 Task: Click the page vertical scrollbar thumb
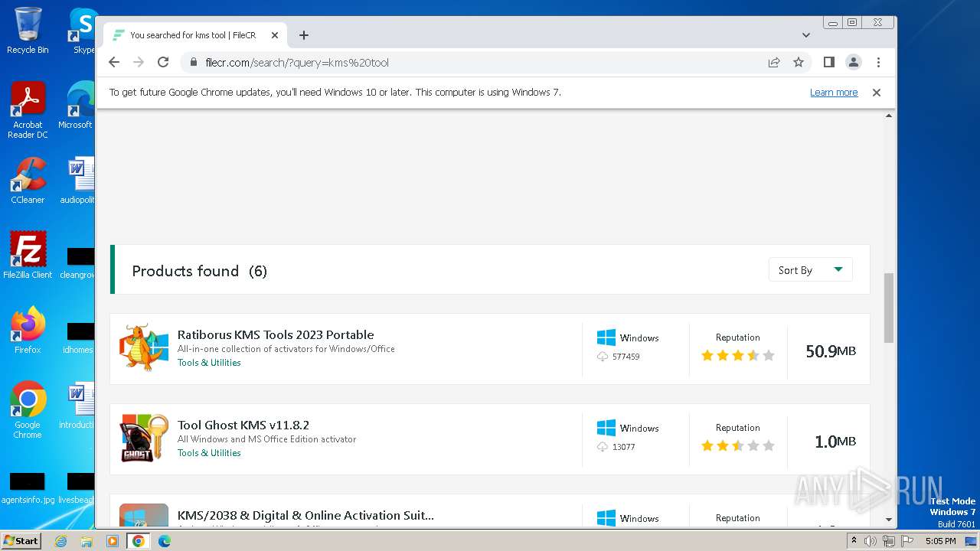point(889,308)
